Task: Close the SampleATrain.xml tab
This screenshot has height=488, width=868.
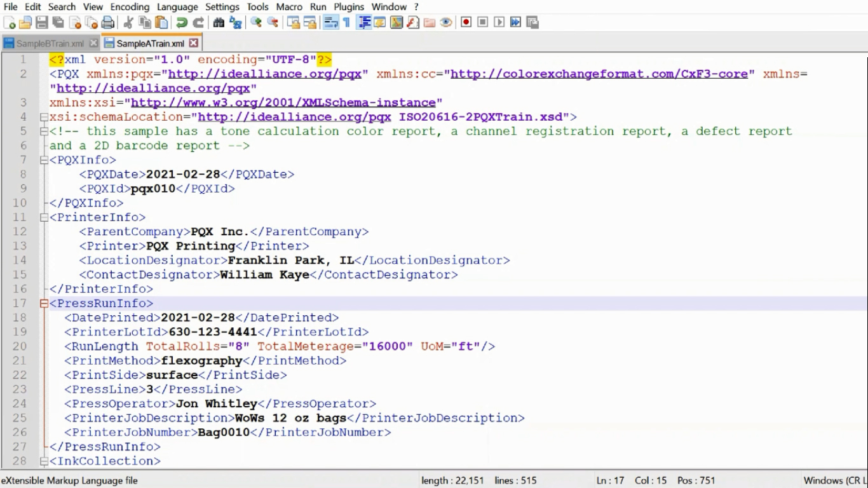Action: pyautogui.click(x=193, y=43)
